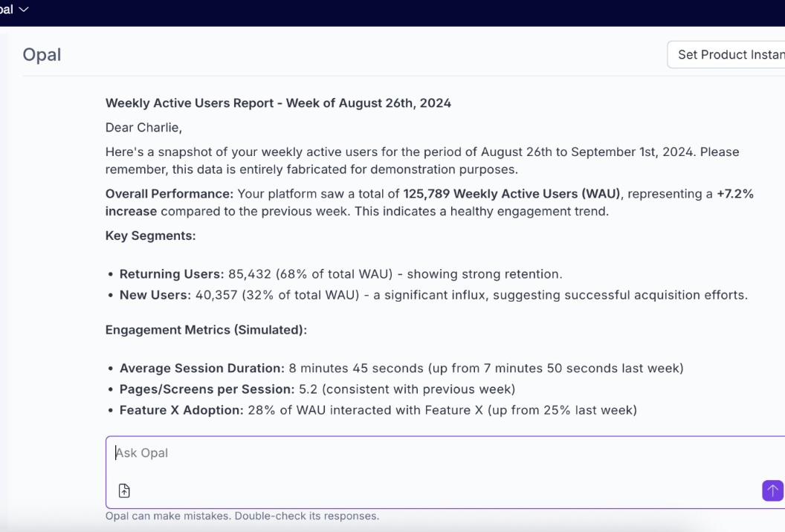Click the 'Dear Charlie,' greeting line
This screenshot has width=785, height=532.
click(143, 127)
